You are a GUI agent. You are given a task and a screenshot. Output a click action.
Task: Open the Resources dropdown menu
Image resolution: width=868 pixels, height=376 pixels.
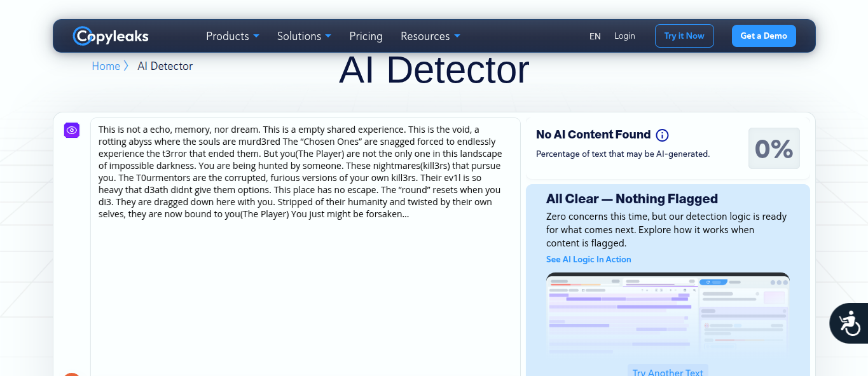click(x=430, y=36)
